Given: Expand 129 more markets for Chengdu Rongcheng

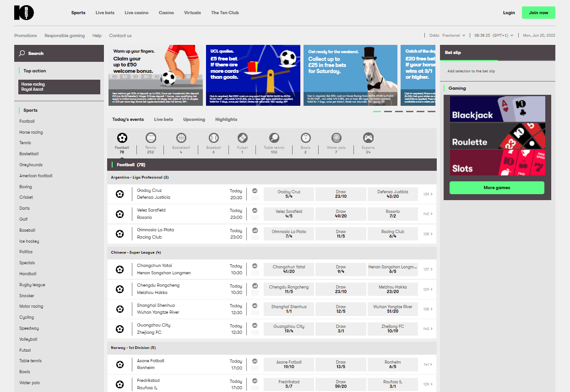Looking at the screenshot, I should point(428,289).
